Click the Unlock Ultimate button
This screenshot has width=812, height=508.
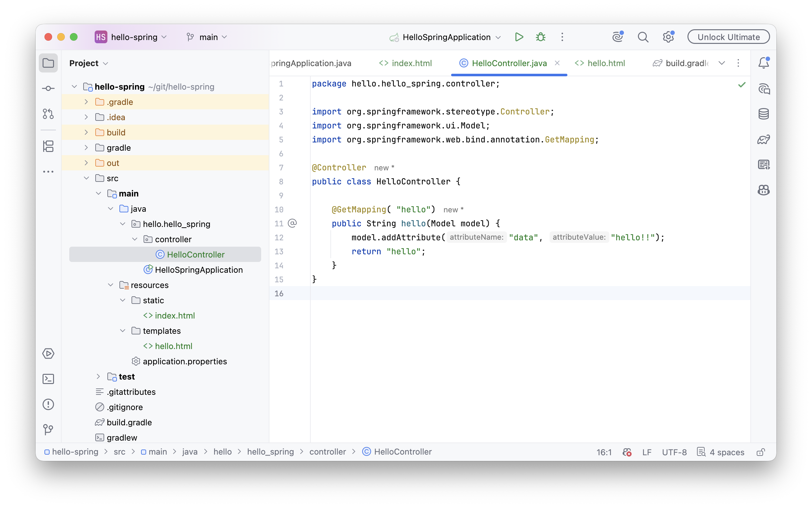click(728, 37)
